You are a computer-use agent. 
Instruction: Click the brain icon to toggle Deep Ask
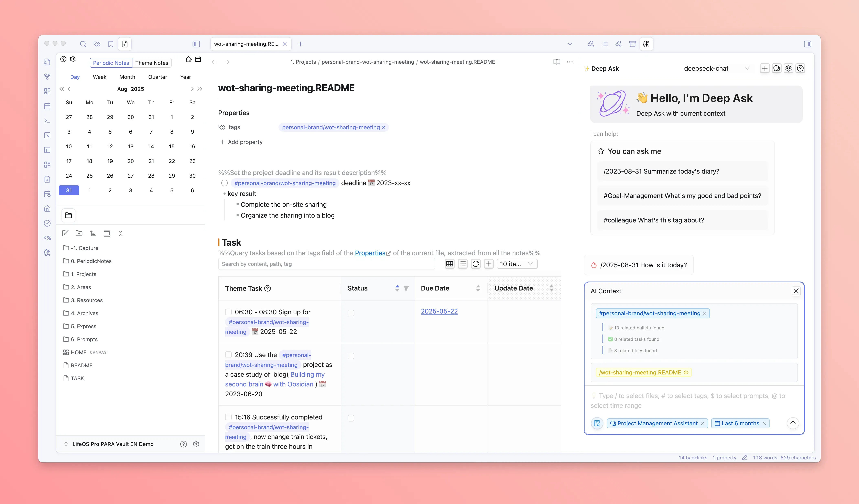[x=647, y=44]
